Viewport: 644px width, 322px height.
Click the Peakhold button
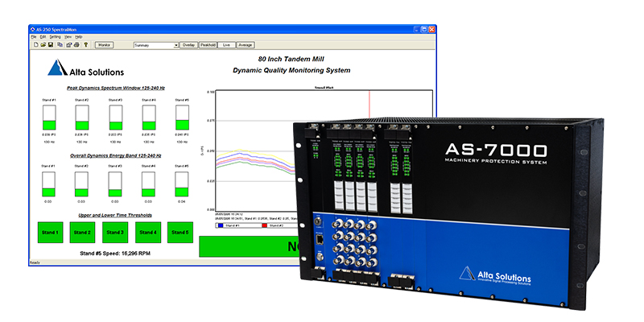(208, 45)
